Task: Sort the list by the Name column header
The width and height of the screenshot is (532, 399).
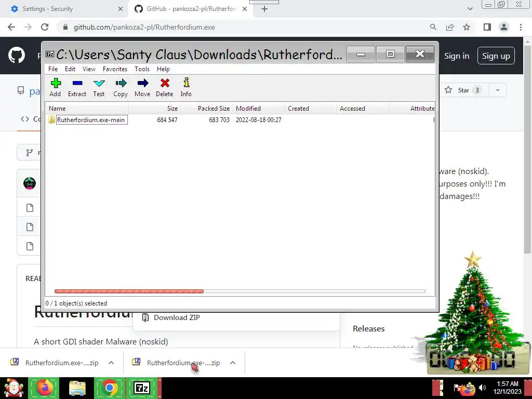Action: [x=87, y=109]
